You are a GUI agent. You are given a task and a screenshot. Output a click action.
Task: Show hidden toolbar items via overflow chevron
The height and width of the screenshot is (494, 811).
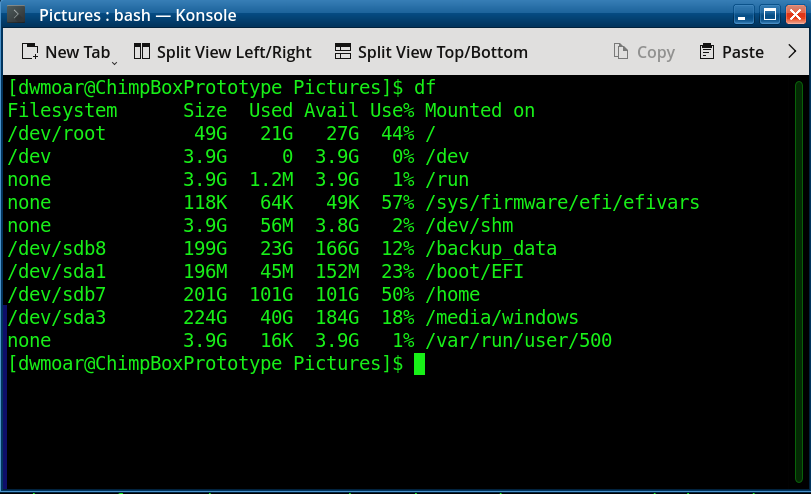pyautogui.click(x=794, y=52)
